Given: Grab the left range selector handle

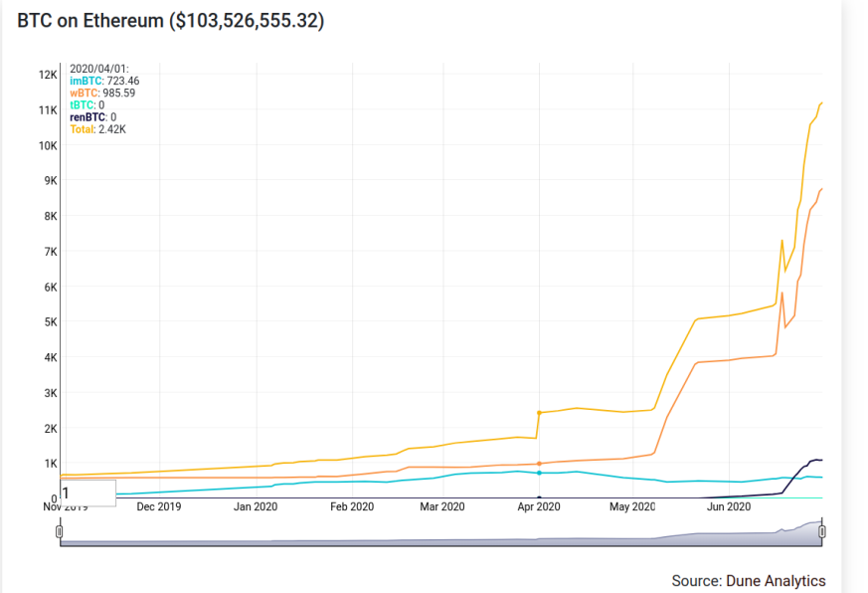Looking at the screenshot, I should tap(60, 532).
